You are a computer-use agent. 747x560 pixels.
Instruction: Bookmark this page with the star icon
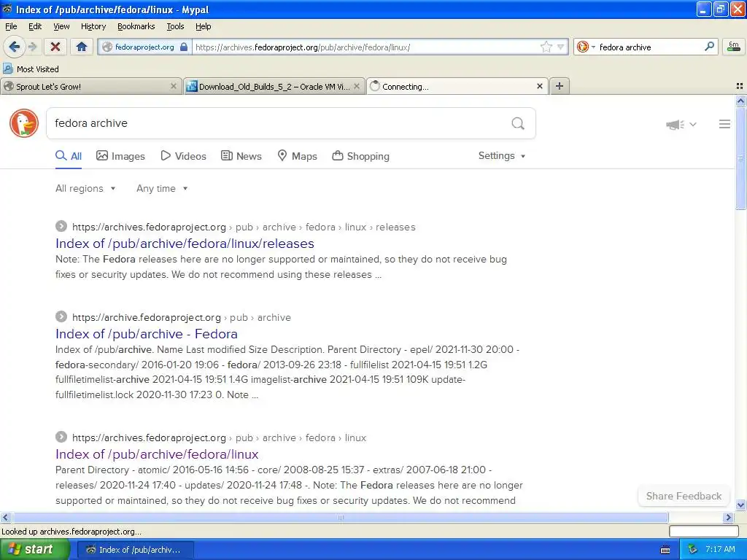(x=546, y=47)
